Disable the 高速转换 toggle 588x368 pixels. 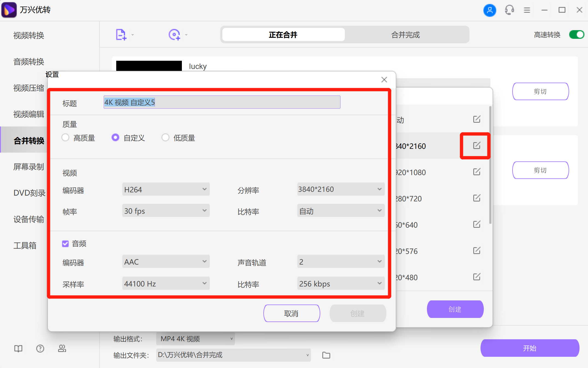coord(576,34)
